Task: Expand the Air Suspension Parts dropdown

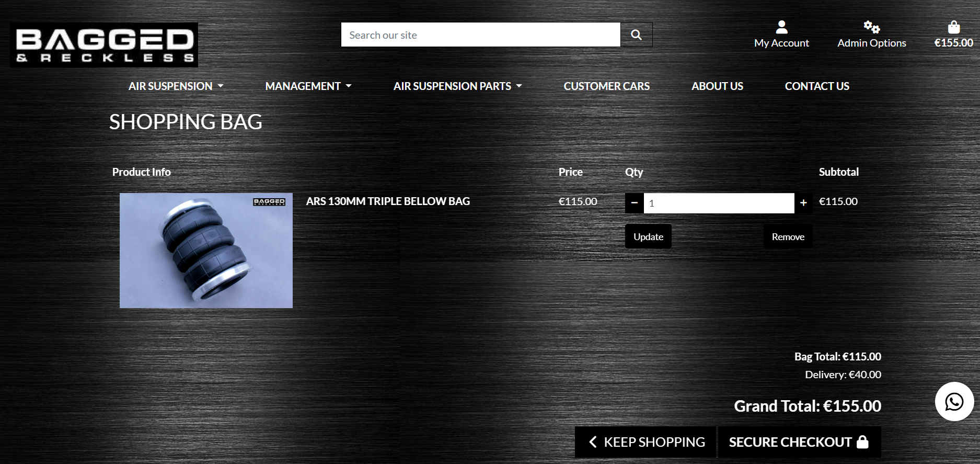Action: coord(457,86)
